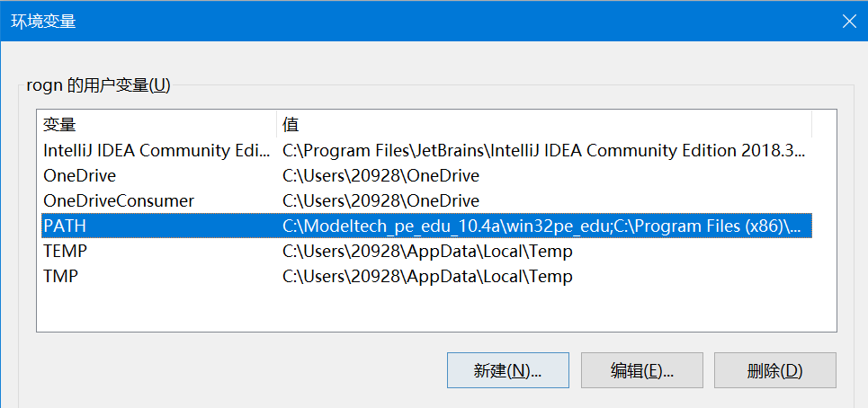Click the JetBrains IntelliJ IDEA path value
868x408 pixels.
point(544,151)
